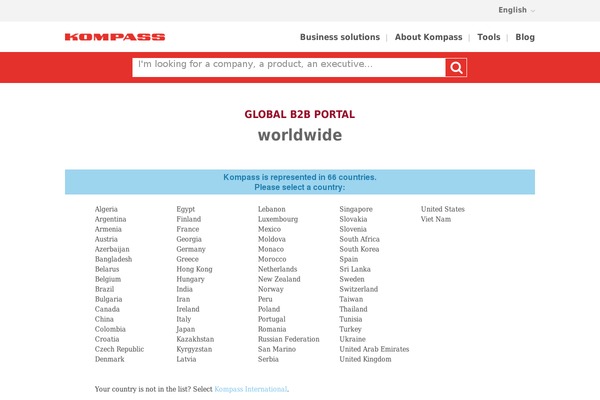
Task: Choose Luxembourg from the list
Action: [x=278, y=219]
